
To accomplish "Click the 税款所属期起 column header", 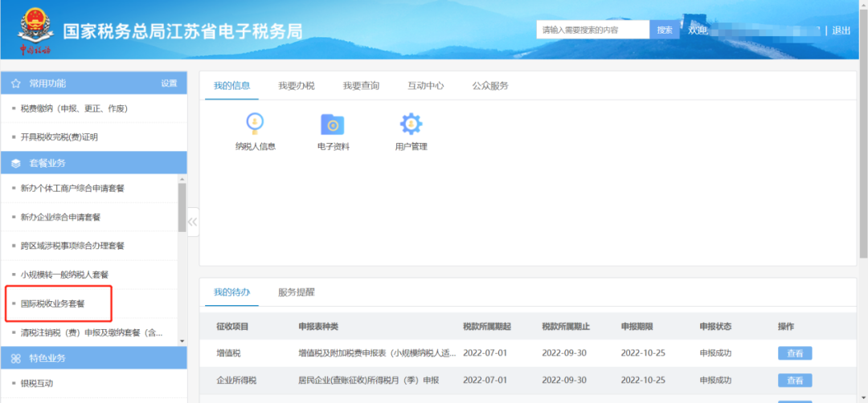I will tap(486, 326).
